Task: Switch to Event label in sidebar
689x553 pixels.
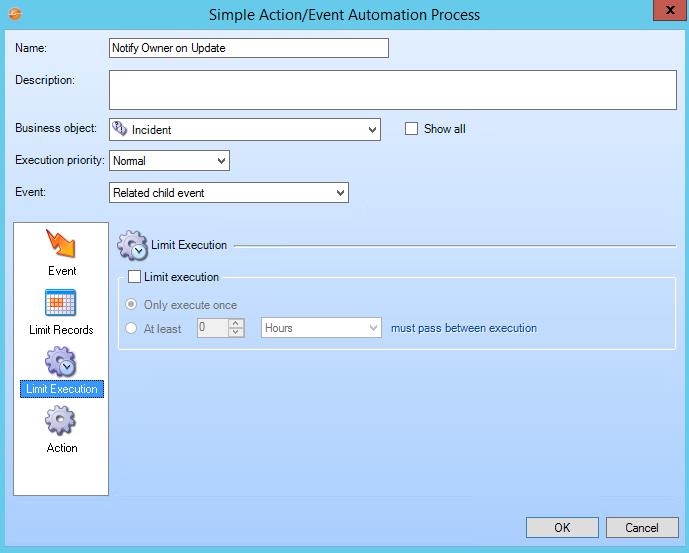Action: (62, 271)
